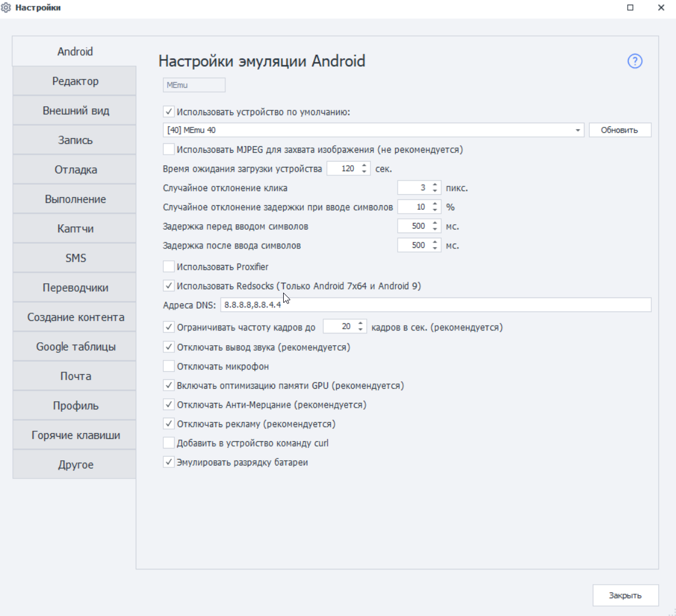
Task: Toggle Отключать микрофон checkbox
Action: coord(169,366)
